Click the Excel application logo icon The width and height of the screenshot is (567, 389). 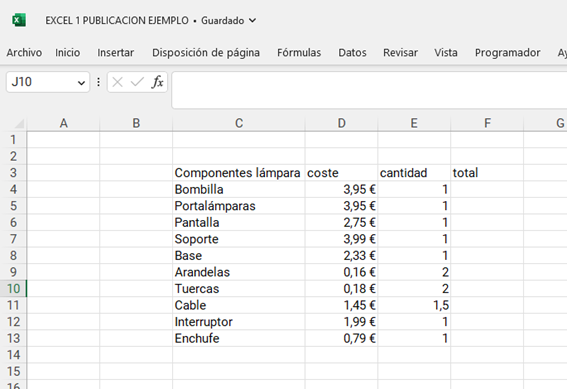click(19, 20)
